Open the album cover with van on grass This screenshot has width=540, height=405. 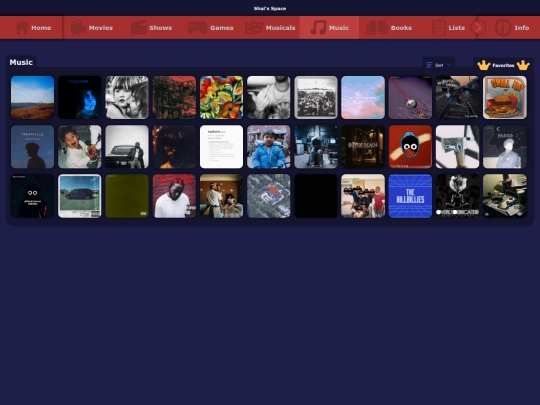(80, 196)
